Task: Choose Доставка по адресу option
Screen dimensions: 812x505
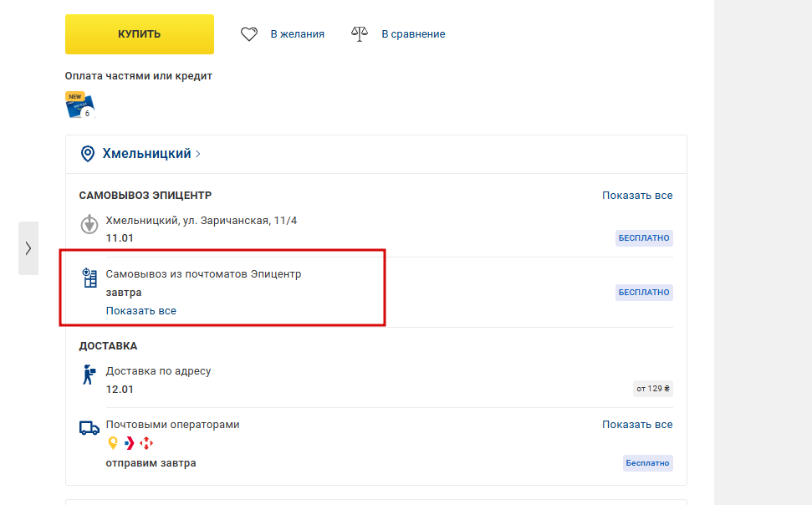Action: point(158,371)
